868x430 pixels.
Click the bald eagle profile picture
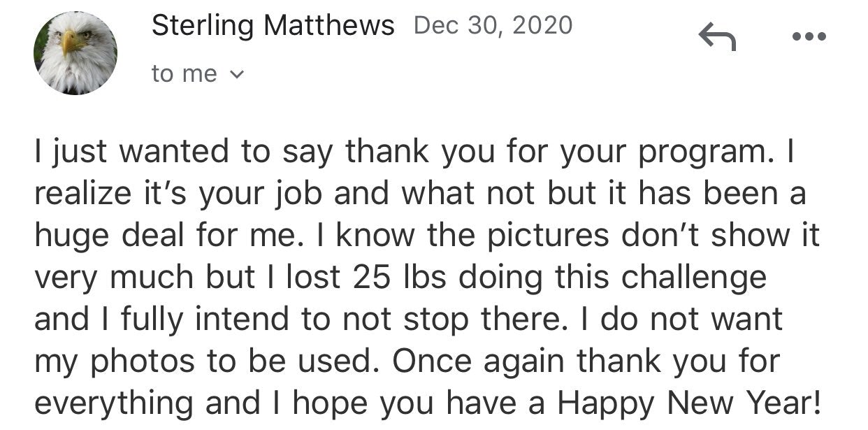click(x=75, y=53)
